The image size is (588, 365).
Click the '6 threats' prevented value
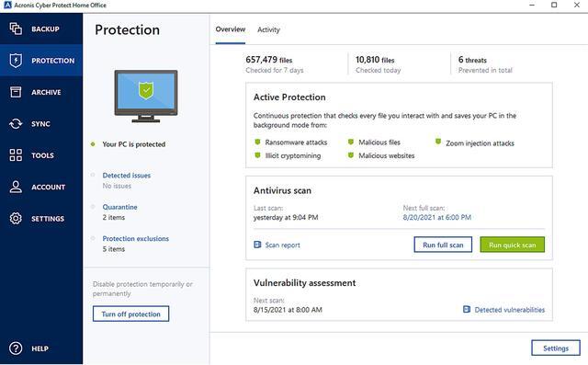click(x=472, y=60)
